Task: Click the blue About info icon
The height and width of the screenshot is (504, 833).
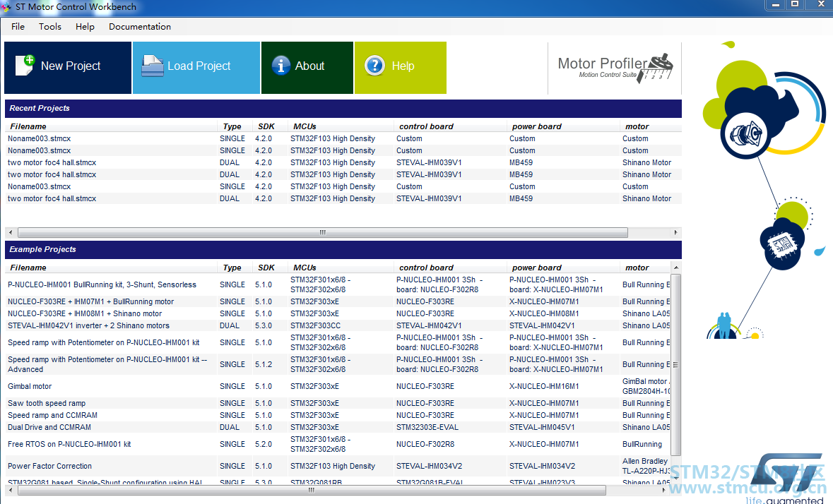Action: pyautogui.click(x=281, y=66)
